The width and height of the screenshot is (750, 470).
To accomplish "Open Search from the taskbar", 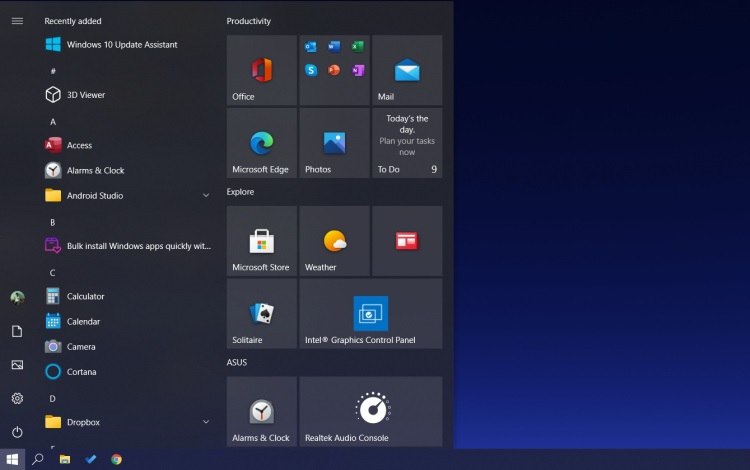I will pos(38,459).
